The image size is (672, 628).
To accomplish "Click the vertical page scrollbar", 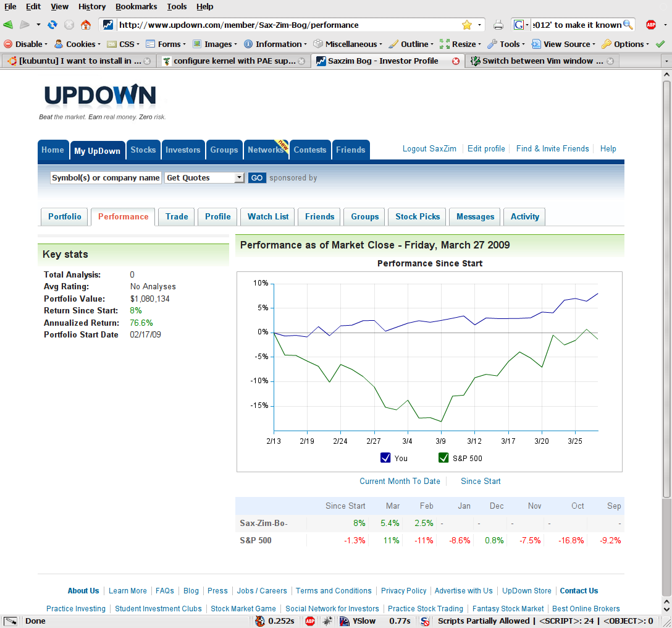I will (x=666, y=284).
